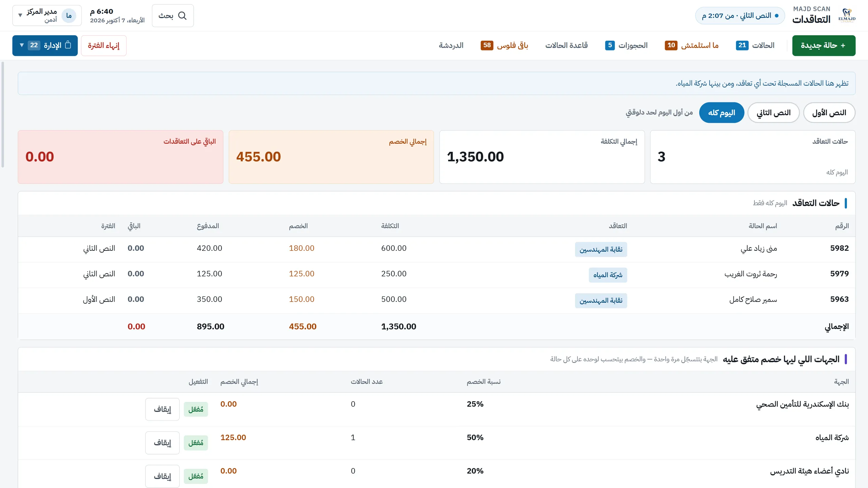Click the حالات التعاقد summary card

click(753, 157)
